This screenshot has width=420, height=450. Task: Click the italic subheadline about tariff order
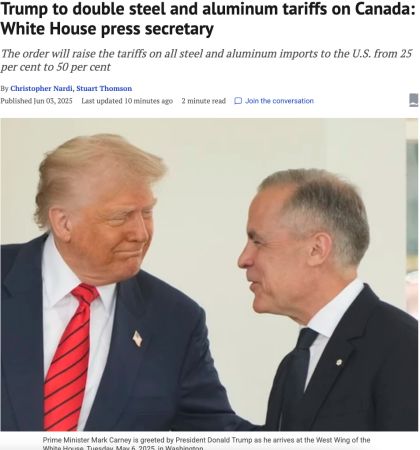(x=206, y=60)
